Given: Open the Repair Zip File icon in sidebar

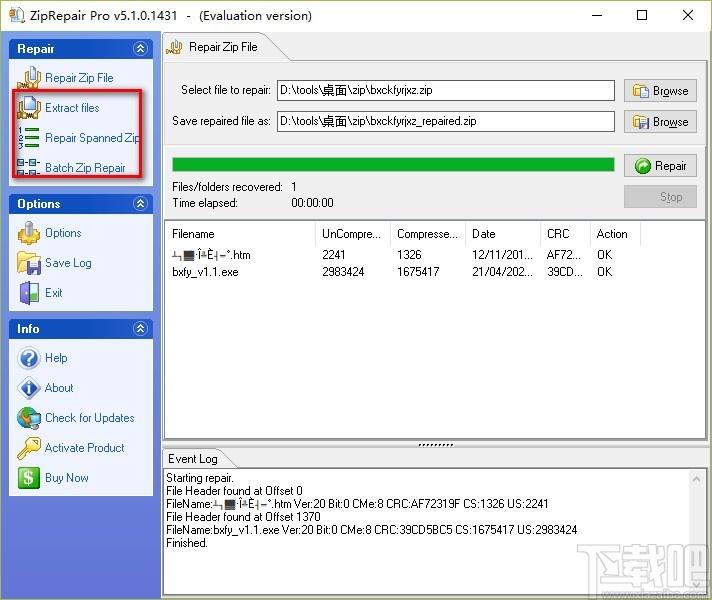Looking at the screenshot, I should click(29, 78).
